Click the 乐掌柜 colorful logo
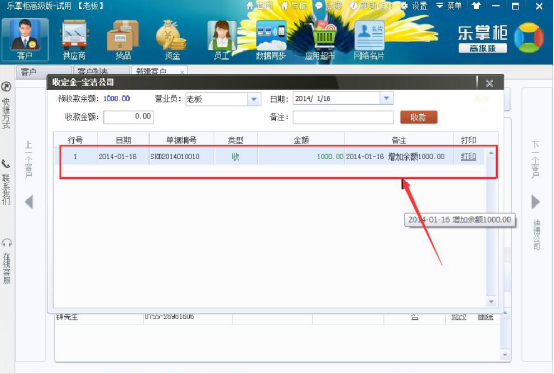Screen dimensions: 554x374 click(x=529, y=37)
